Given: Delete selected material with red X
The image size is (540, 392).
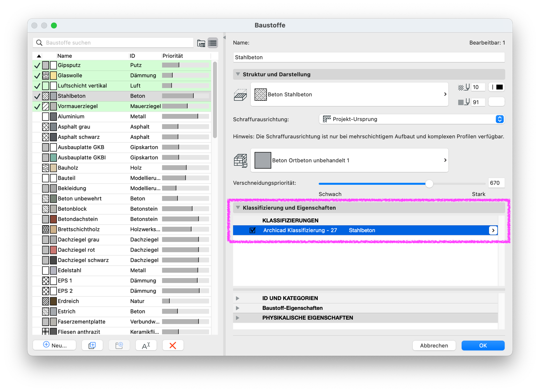Looking at the screenshot, I should [173, 345].
